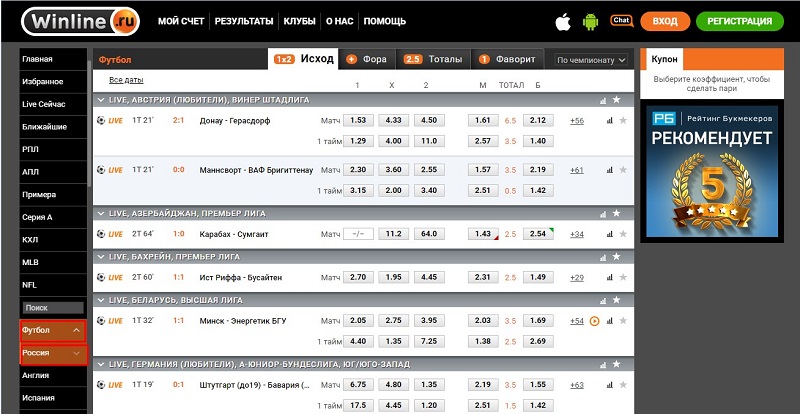This screenshot has height=414, width=800.
Task: Select odds 1.53 for Донау win
Action: (x=361, y=120)
